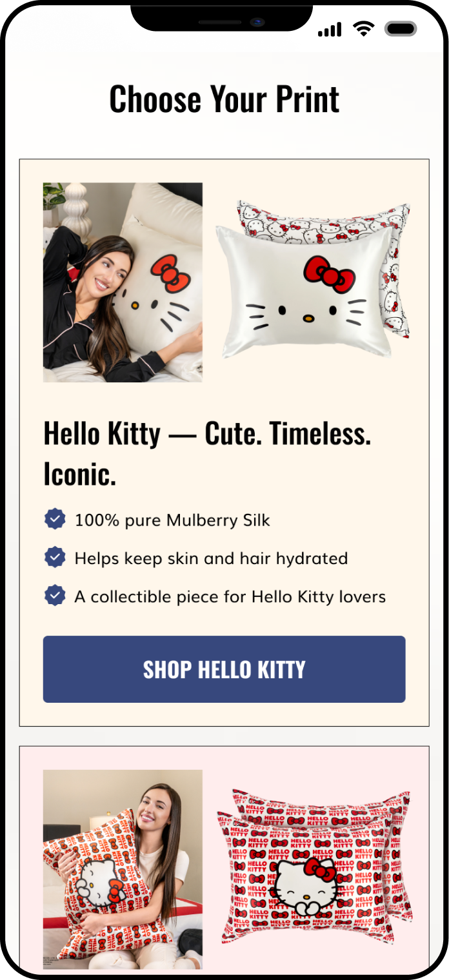The image size is (449, 980).
Task: Open the photo of woman holding red print pillow
Action: [123, 869]
